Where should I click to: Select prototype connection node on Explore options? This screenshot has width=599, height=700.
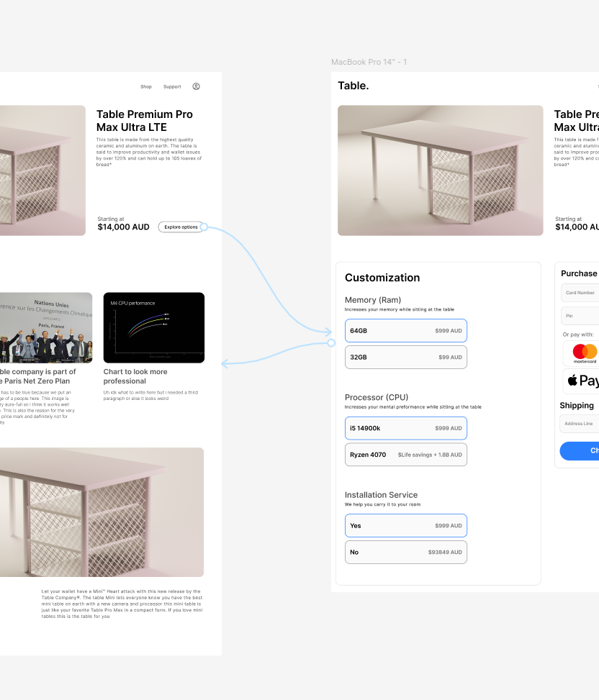click(204, 227)
